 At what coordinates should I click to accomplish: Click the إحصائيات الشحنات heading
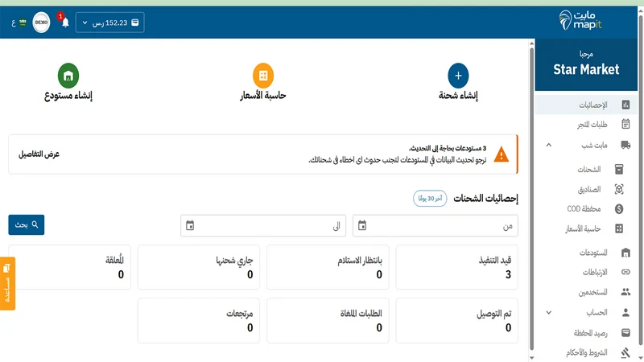coord(485,198)
